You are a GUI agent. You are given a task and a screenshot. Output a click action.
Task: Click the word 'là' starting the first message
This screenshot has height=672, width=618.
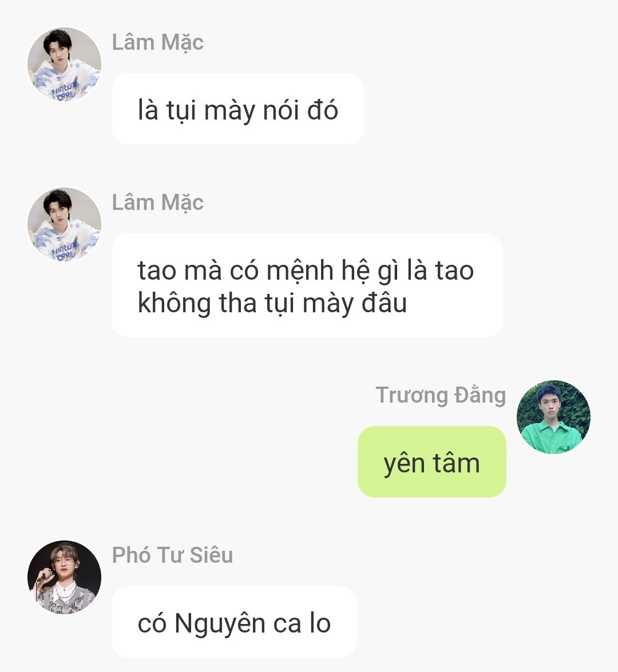tap(148, 109)
